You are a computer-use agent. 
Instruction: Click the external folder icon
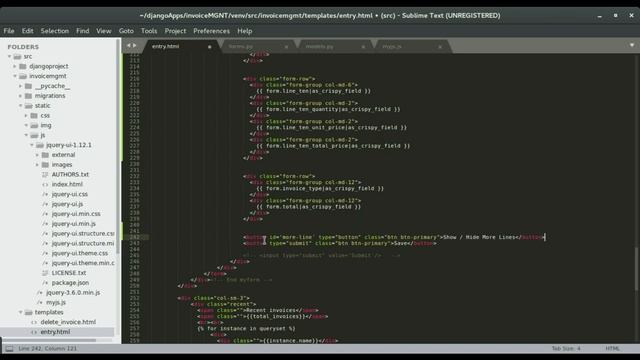[45, 155]
